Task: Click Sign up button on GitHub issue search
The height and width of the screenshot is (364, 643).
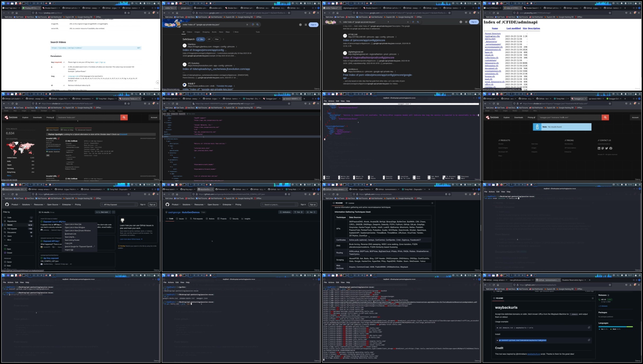Action: click(152, 204)
